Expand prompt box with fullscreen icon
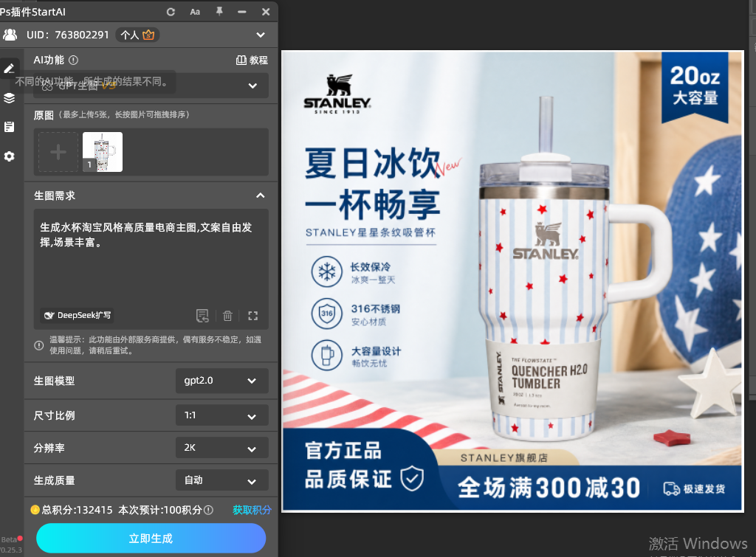756x557 pixels. pos(253,316)
